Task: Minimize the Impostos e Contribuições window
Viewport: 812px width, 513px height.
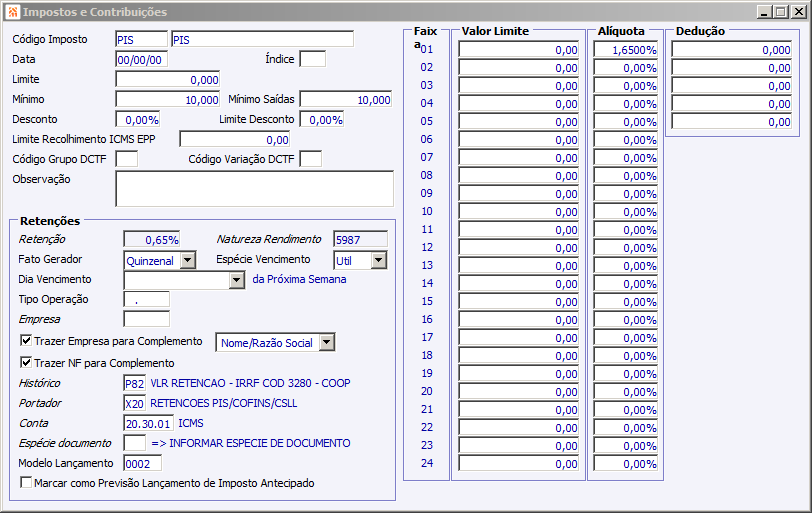Action: click(x=764, y=12)
